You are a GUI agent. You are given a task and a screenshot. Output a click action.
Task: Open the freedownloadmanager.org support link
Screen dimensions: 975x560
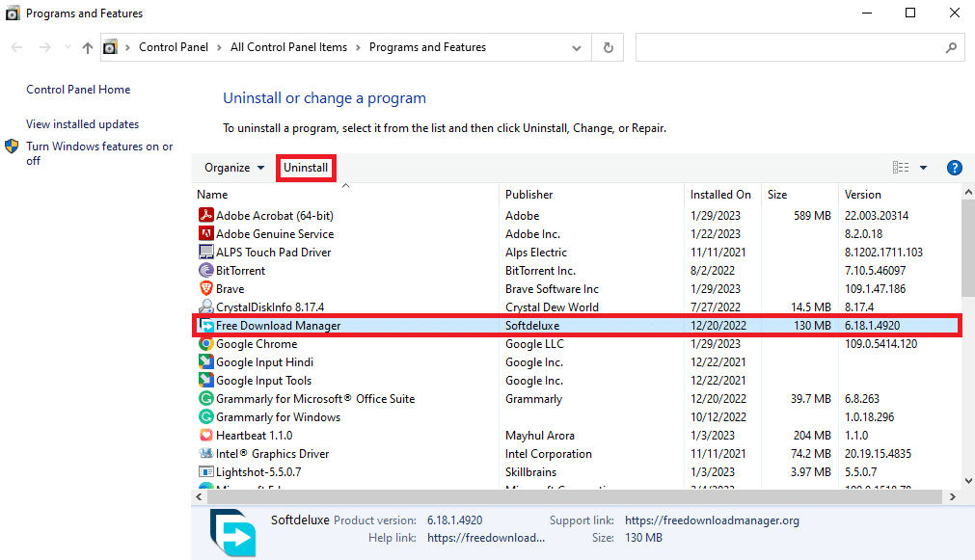[712, 520]
